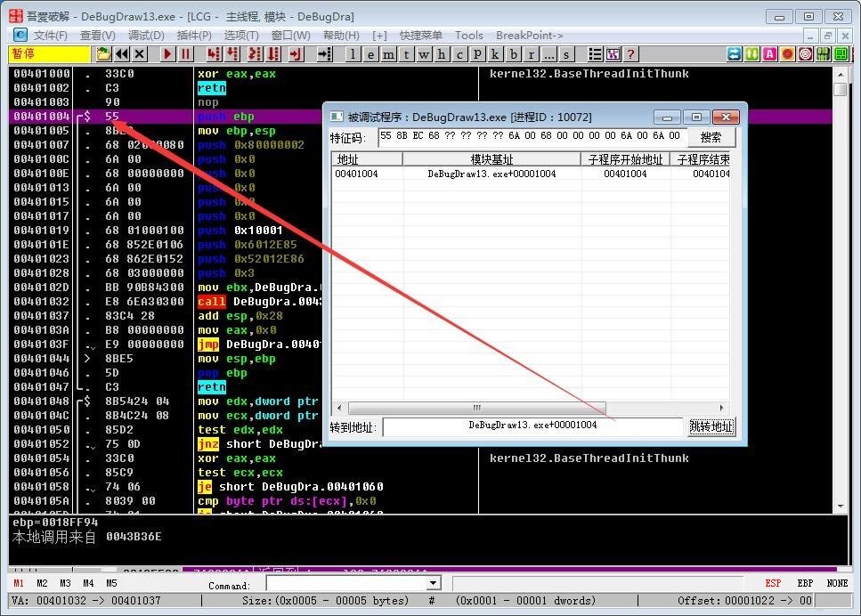
Task: Click the 转到地址 address field
Action: point(532,426)
